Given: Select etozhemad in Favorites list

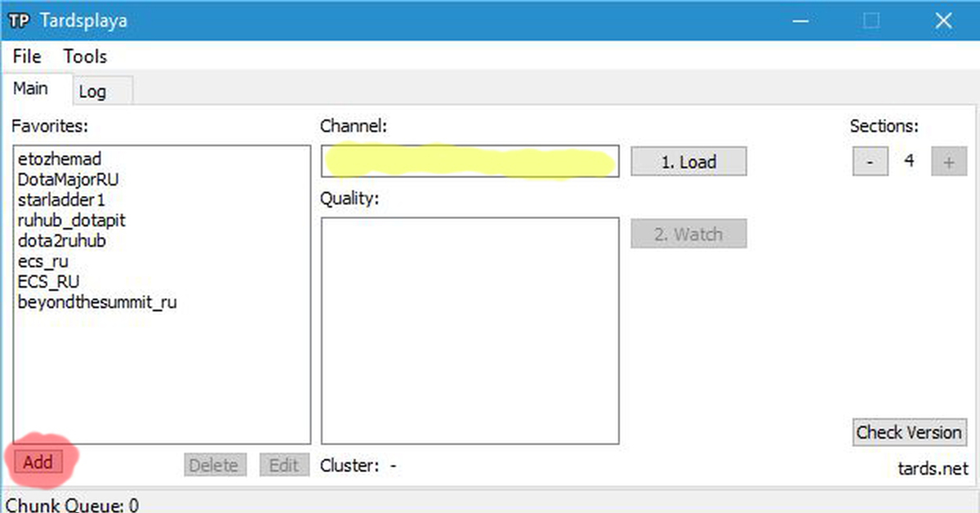Looking at the screenshot, I should (x=59, y=159).
